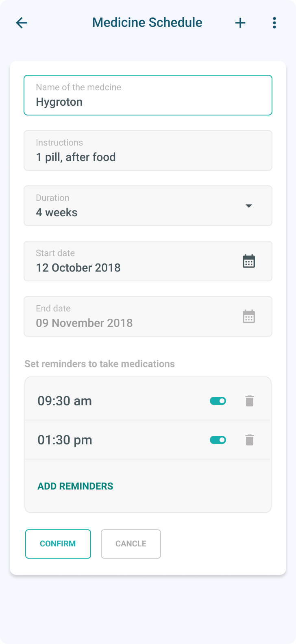The height and width of the screenshot is (644, 296).
Task: Expand the Duration dropdown arrow
Action: (x=249, y=206)
